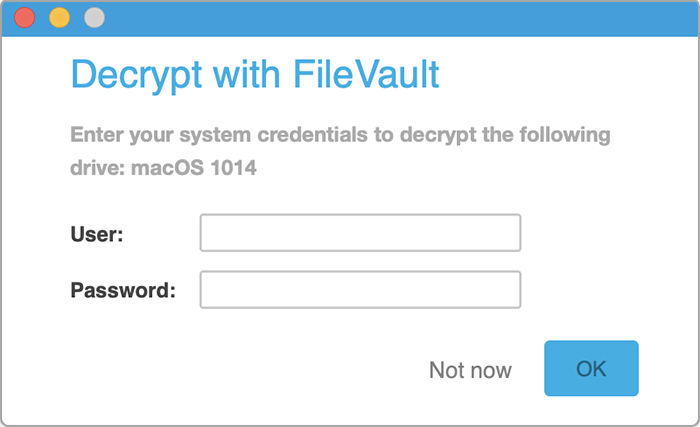
Task: Focus the Password text field
Action: 360,289
